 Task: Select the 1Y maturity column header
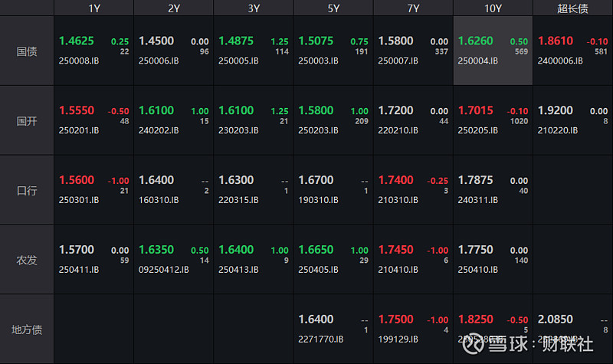pos(93,8)
